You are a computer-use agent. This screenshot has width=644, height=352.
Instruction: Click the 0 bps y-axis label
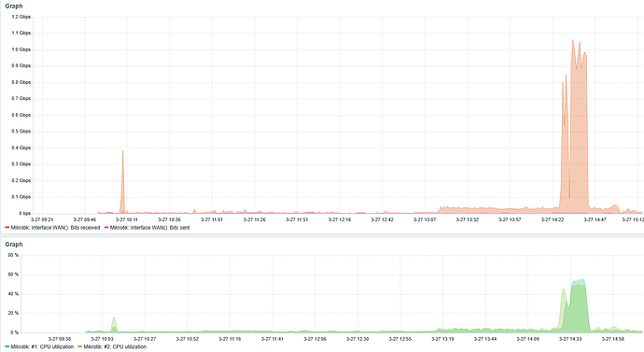click(x=24, y=214)
